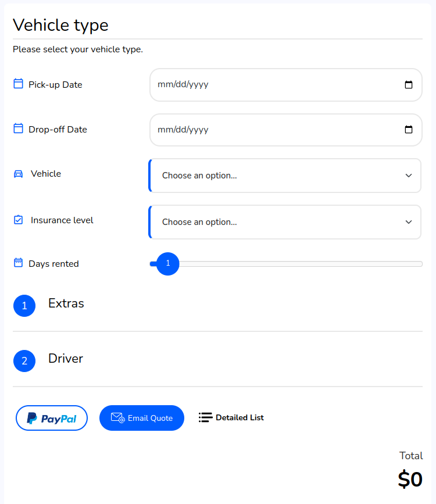Image resolution: width=436 pixels, height=504 pixels.
Task: Open the Insurance level dropdown
Action: 285,222
